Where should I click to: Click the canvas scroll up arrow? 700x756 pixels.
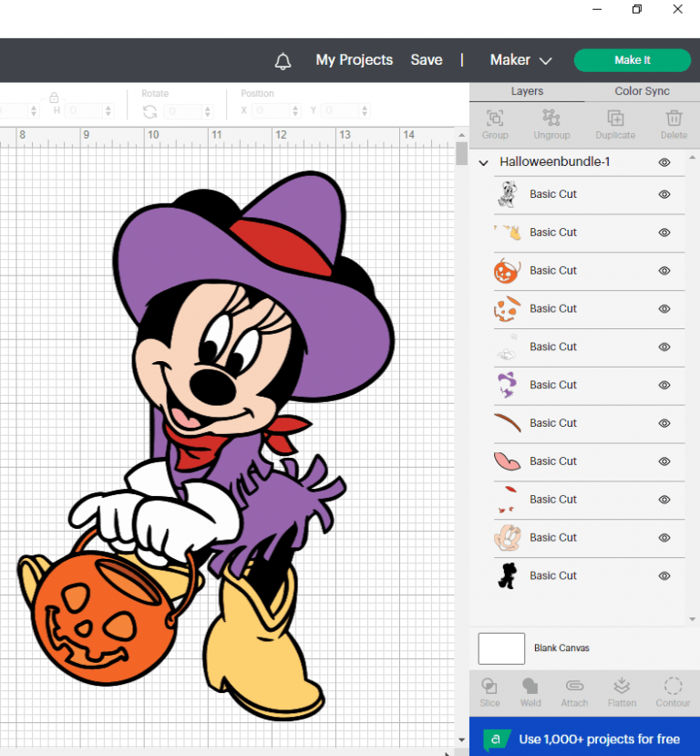(461, 135)
